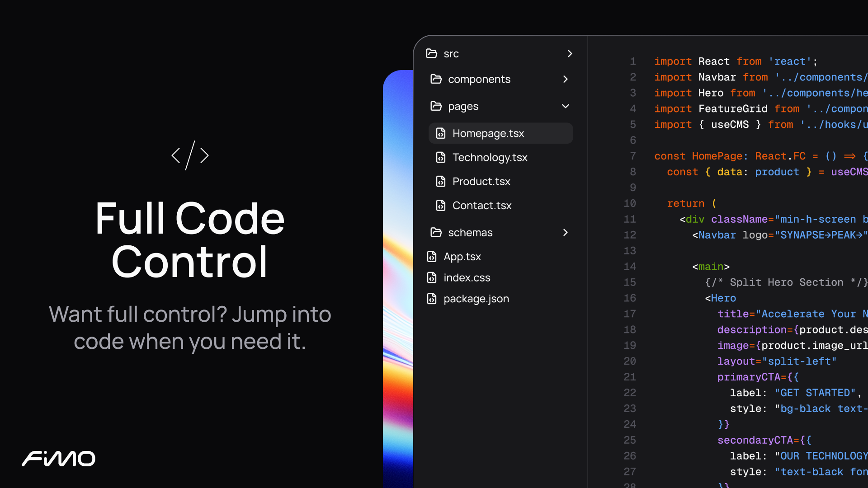Click the gradient color panel strip

click(398, 280)
